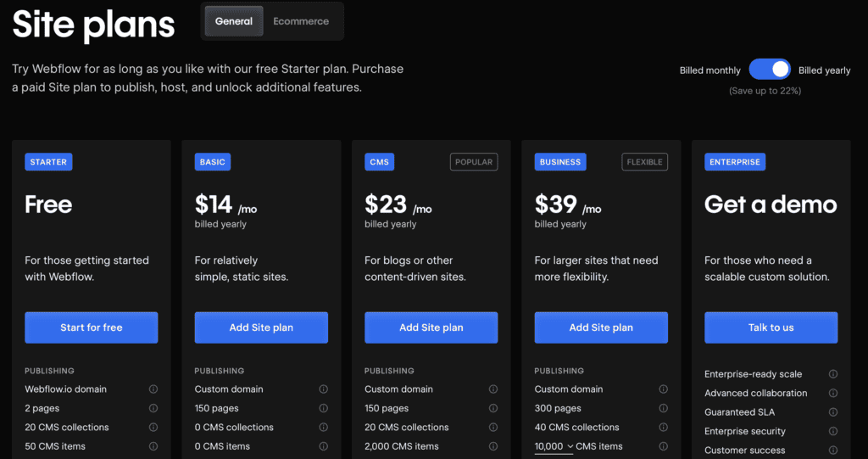This screenshot has width=868, height=459.
Task: Show info for 0 CMS collections
Action: coord(323,428)
